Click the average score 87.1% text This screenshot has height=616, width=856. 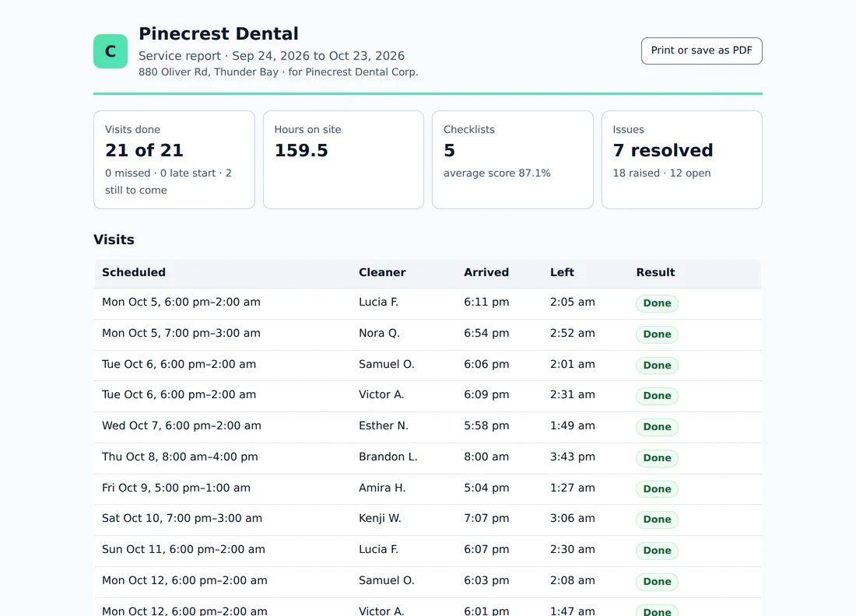496,173
